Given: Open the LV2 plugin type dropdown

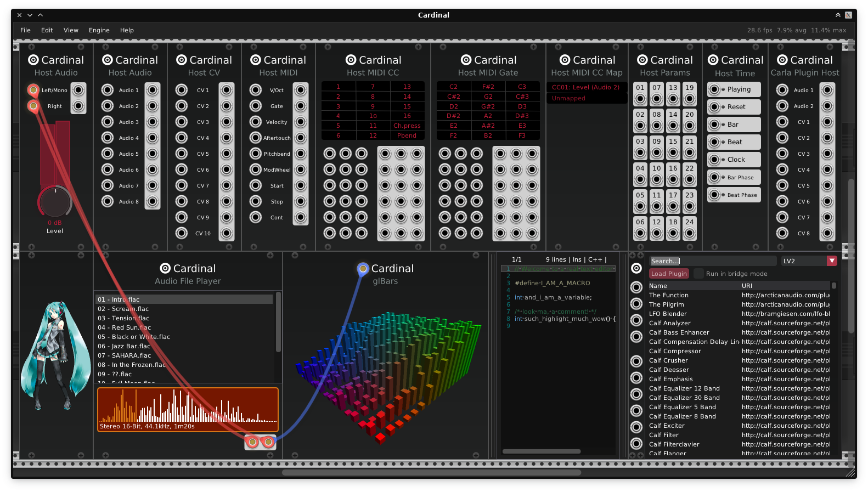Looking at the screenshot, I should point(809,261).
